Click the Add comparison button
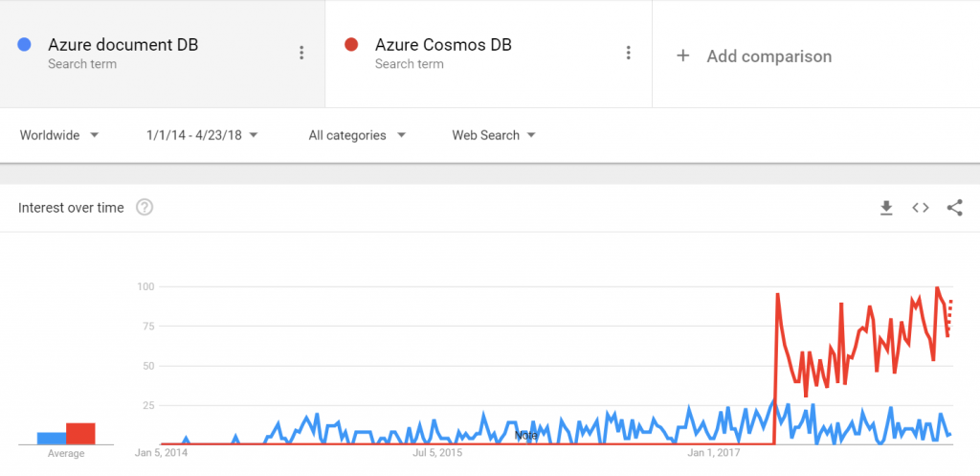 click(x=754, y=56)
